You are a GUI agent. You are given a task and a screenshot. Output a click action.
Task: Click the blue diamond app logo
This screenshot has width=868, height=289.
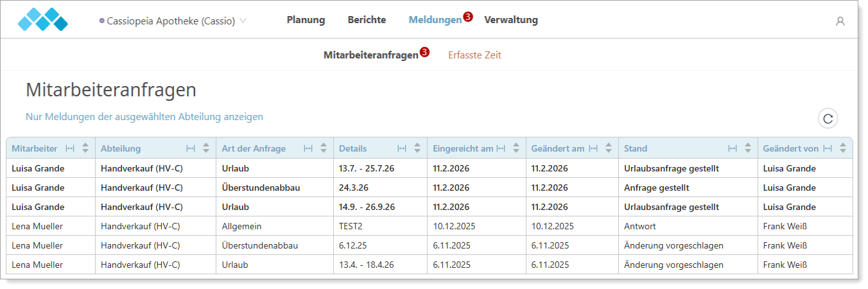click(x=42, y=20)
